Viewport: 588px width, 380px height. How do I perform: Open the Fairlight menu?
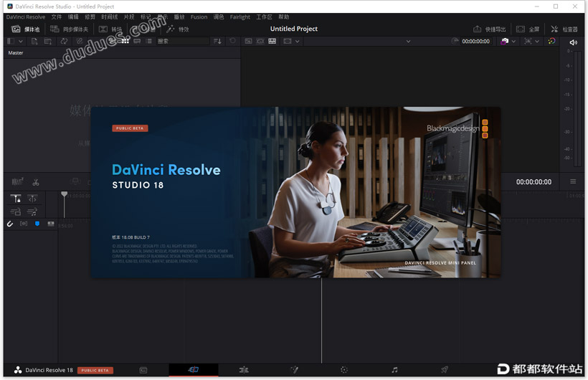[240, 17]
